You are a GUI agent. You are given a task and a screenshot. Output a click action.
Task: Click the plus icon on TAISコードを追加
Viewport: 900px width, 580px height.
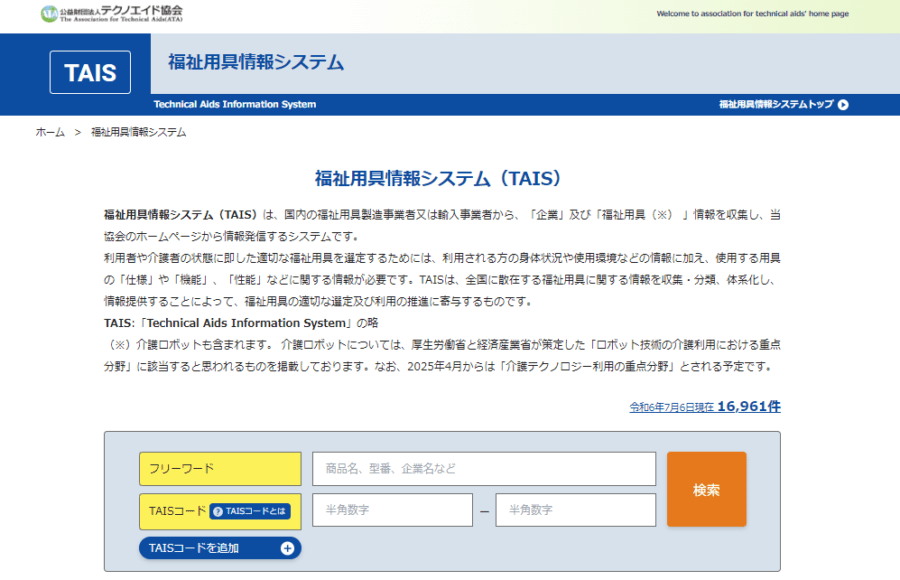(x=288, y=548)
